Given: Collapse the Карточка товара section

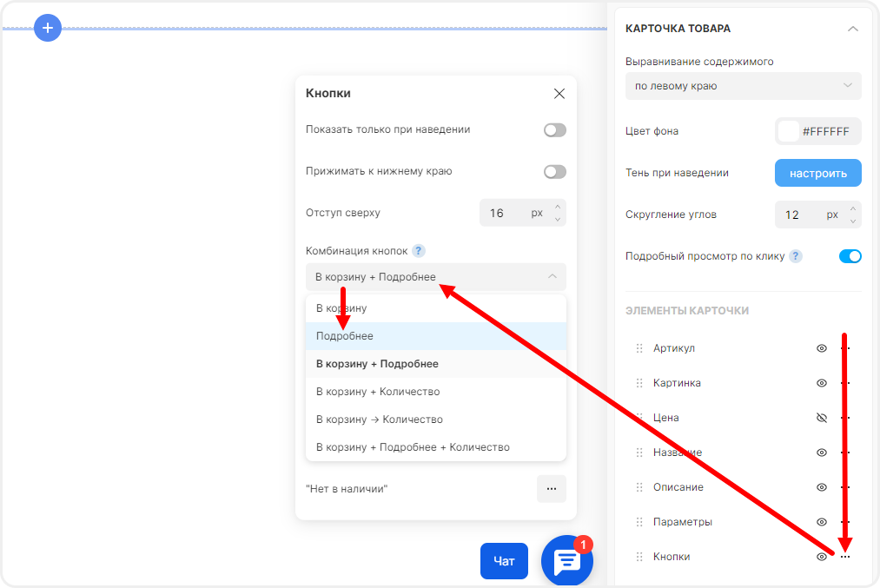Looking at the screenshot, I should (x=852, y=29).
